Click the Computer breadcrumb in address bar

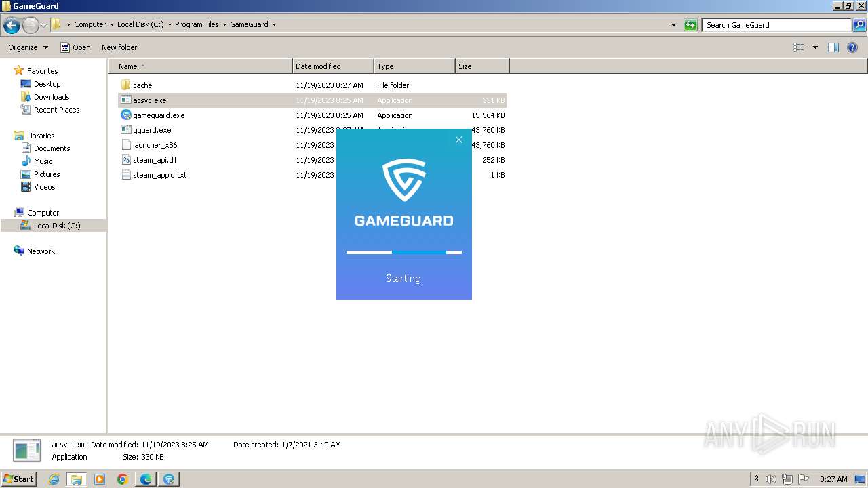(90, 24)
